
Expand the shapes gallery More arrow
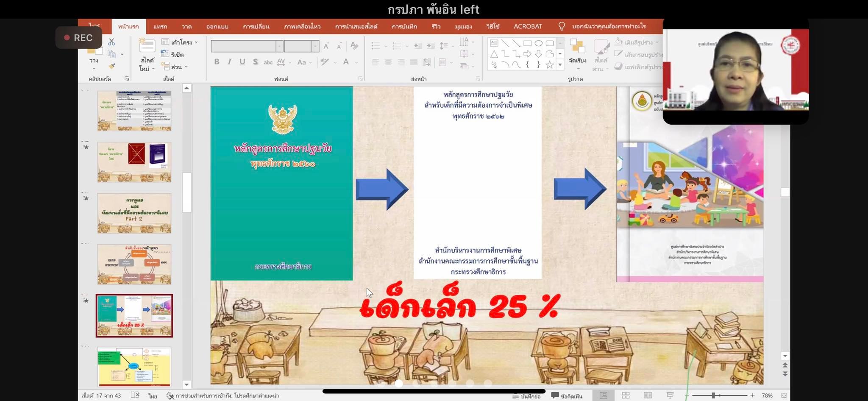pos(560,65)
